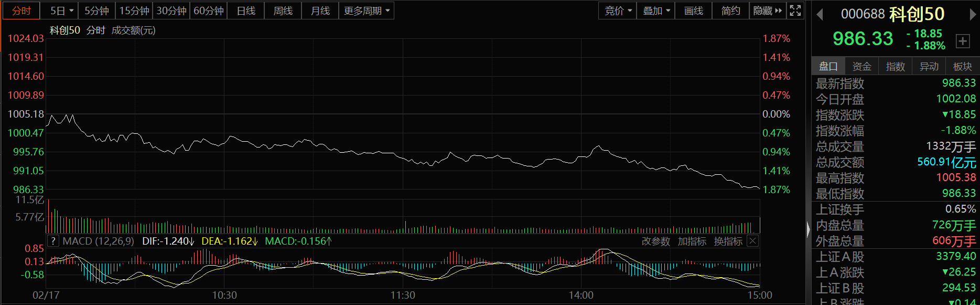The image size is (980, 305).
Task: Open the 5日 period dropdown
Action: [62, 10]
